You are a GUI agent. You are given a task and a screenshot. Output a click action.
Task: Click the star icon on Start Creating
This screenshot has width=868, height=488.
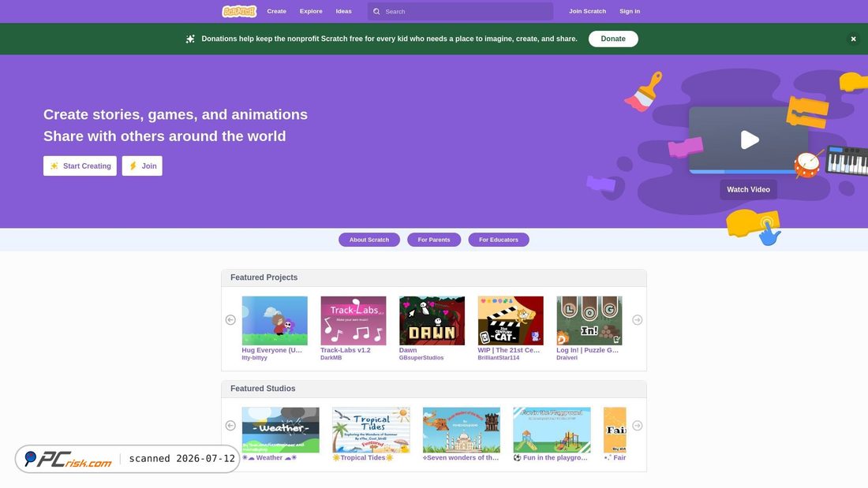click(54, 166)
